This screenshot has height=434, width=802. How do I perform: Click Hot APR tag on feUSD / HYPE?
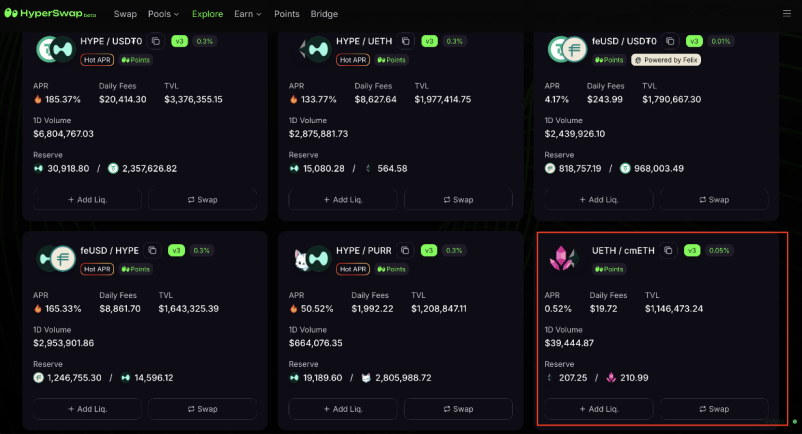(97, 269)
